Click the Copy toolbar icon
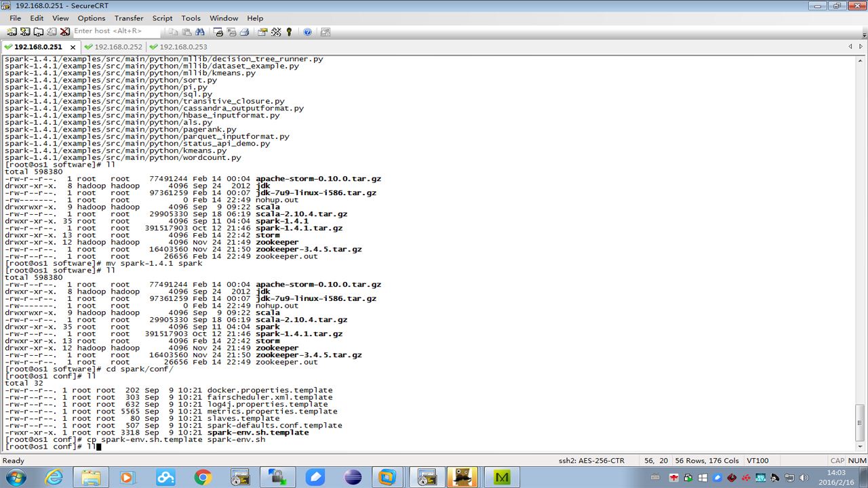The height and width of the screenshot is (488, 868). 174,32
